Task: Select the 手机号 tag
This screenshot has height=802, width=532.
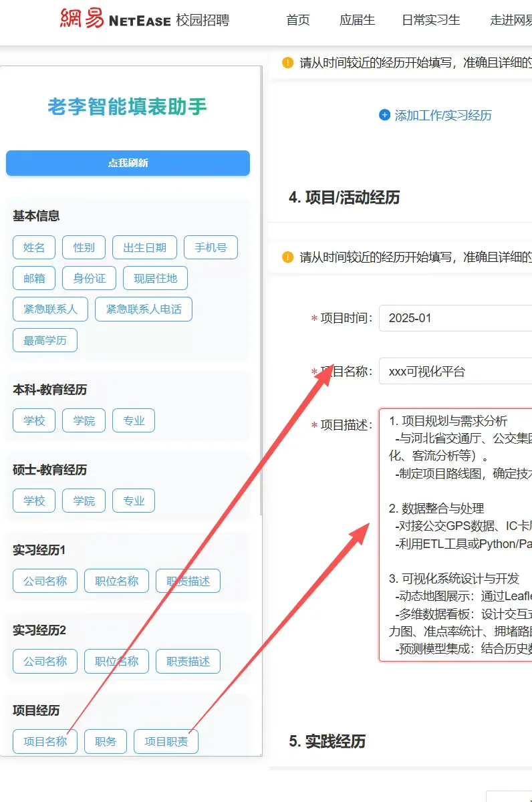Action: (211, 247)
